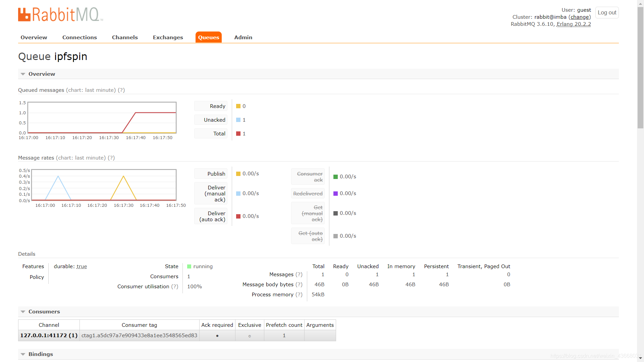The height and width of the screenshot is (362, 644).
Task: Toggle the Unacked series label
Action: pos(211,120)
